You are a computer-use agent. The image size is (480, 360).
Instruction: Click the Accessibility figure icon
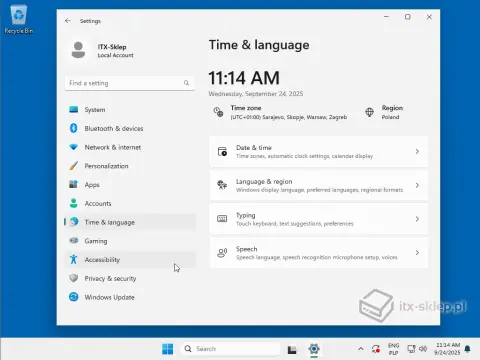click(73, 259)
